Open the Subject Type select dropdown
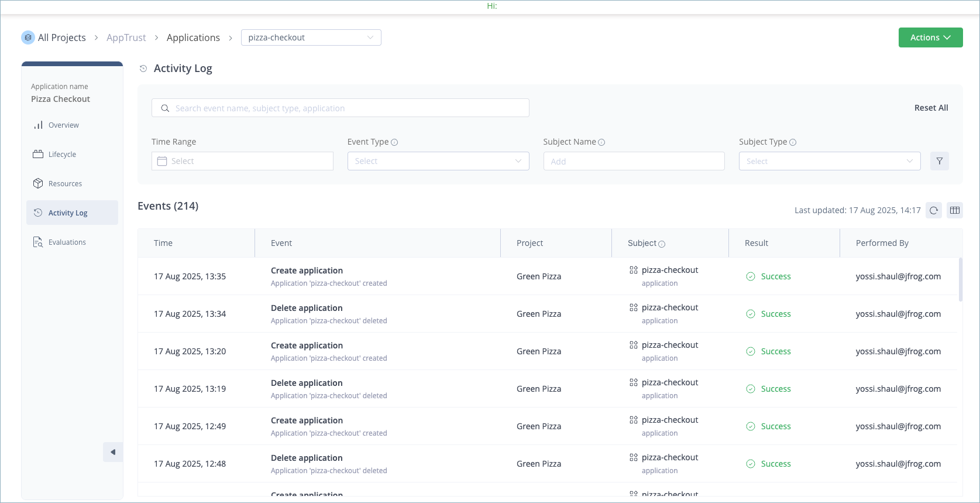 coord(830,161)
